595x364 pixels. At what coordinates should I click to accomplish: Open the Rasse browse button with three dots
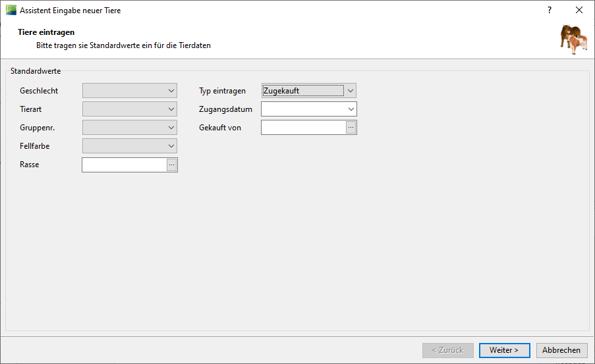pos(172,165)
